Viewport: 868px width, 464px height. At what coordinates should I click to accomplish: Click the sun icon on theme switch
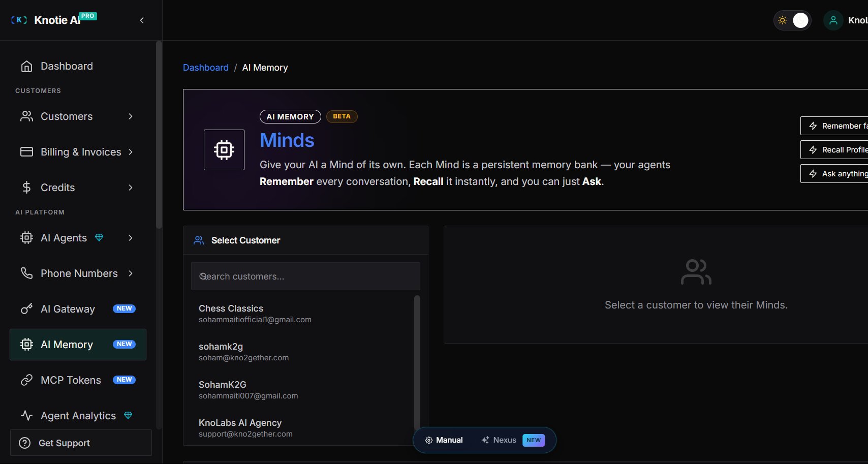tap(783, 20)
